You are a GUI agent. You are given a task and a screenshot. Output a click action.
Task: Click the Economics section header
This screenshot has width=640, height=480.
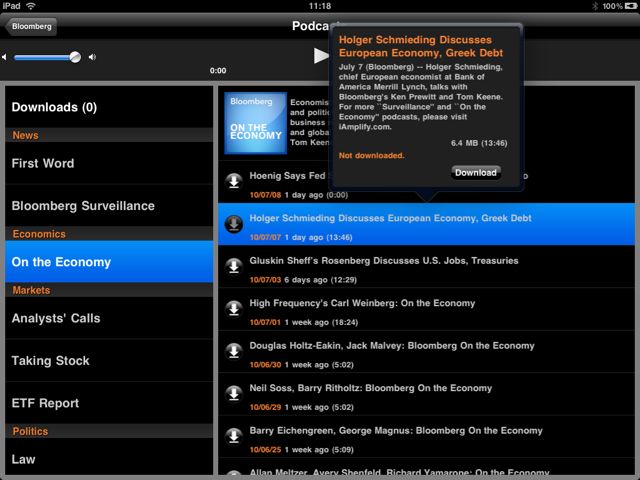coord(109,234)
